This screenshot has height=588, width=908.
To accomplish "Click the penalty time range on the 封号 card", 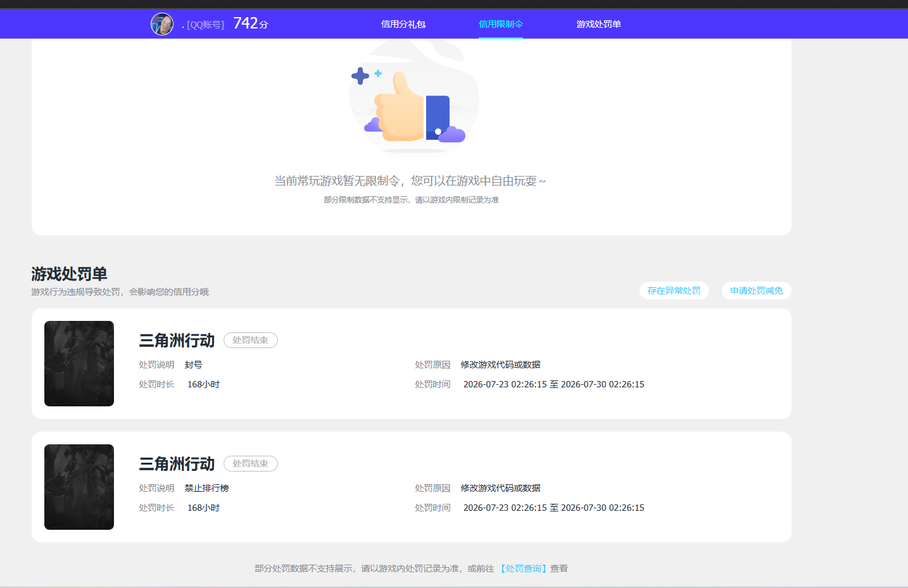I will pyautogui.click(x=554, y=384).
